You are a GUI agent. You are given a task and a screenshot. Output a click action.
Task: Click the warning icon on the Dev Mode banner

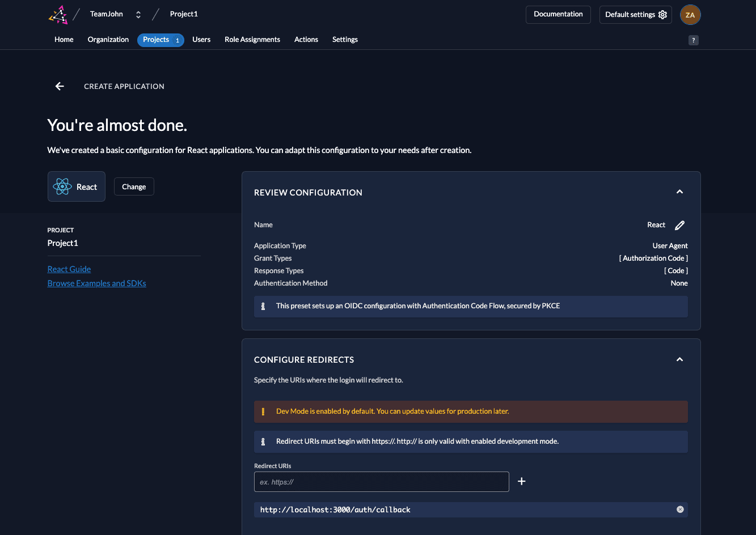263,411
